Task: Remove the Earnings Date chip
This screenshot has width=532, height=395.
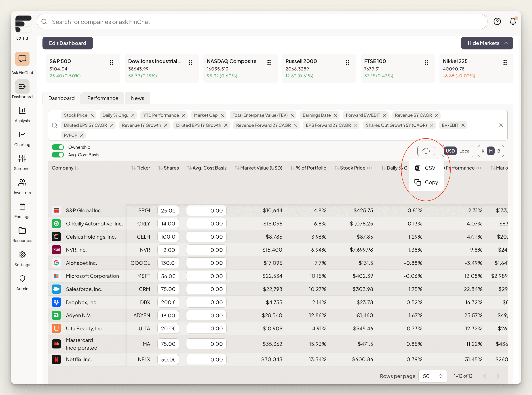Action: click(335, 115)
